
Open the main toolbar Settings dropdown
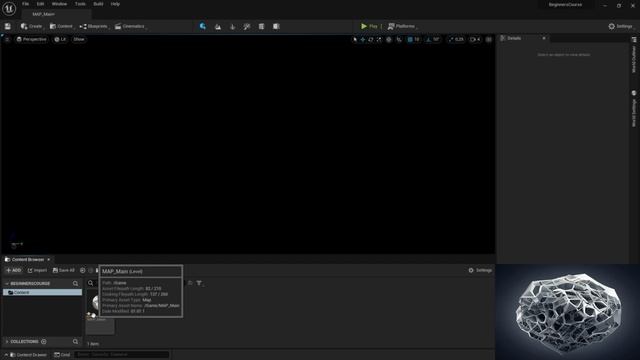tap(621, 26)
